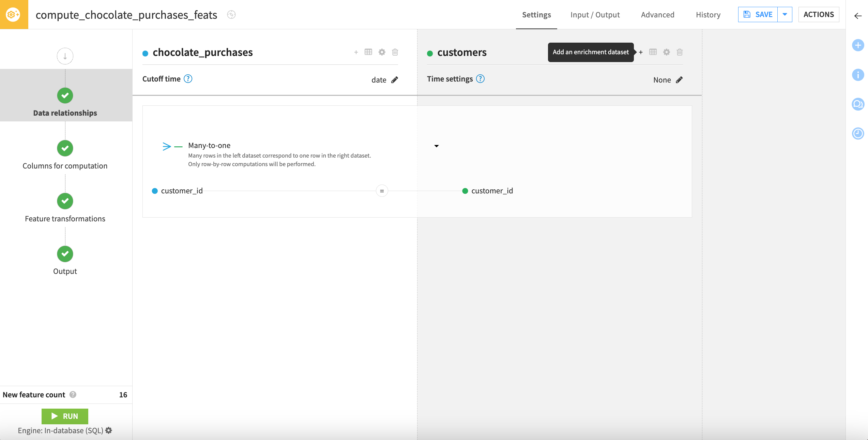Open the SAVE dropdown arrow

tap(785, 14)
